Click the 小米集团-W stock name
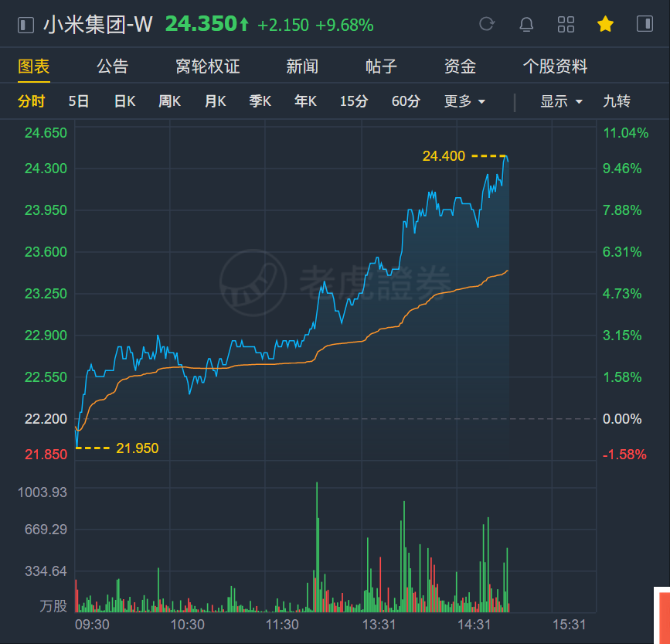The width and height of the screenshot is (670, 644). [x=98, y=25]
